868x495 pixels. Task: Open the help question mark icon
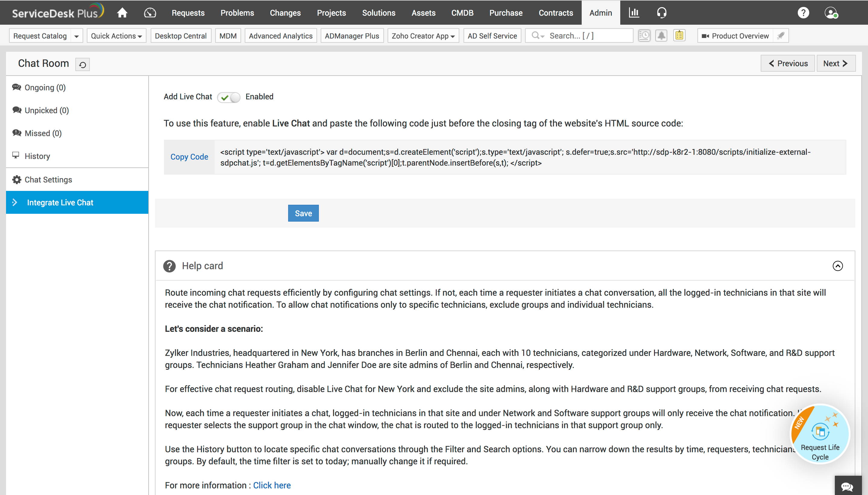pyautogui.click(x=803, y=13)
